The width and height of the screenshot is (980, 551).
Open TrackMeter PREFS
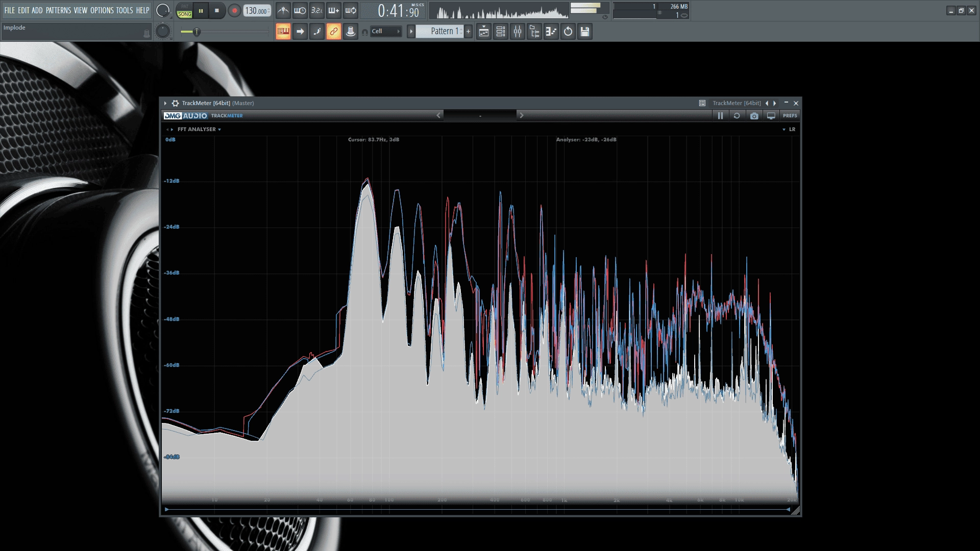click(x=790, y=116)
